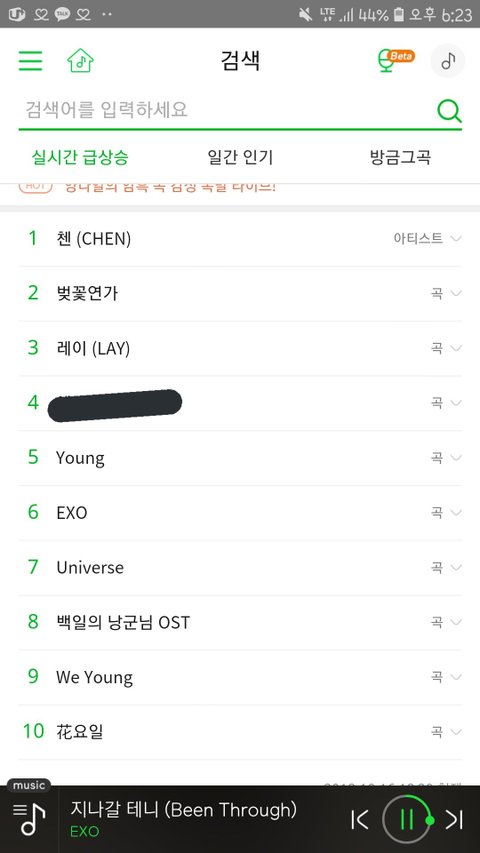This screenshot has height=853, width=480.
Task: Select the 실시간 급상승 tab
Action: [80, 157]
